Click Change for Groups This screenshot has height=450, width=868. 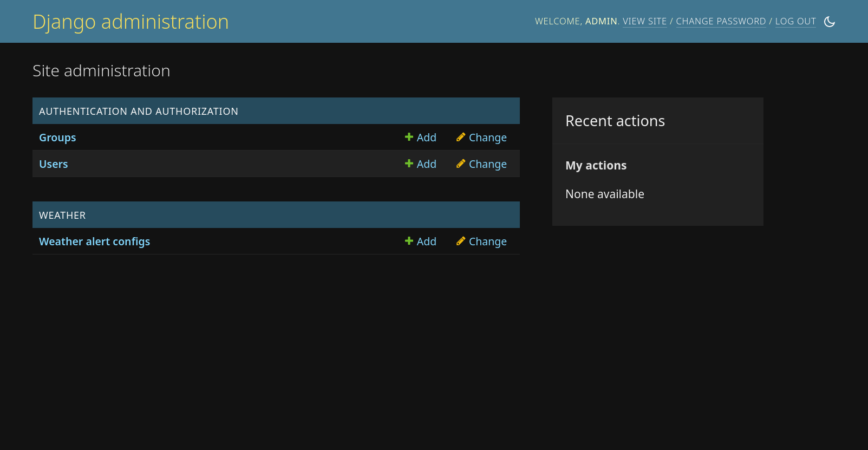tap(481, 138)
